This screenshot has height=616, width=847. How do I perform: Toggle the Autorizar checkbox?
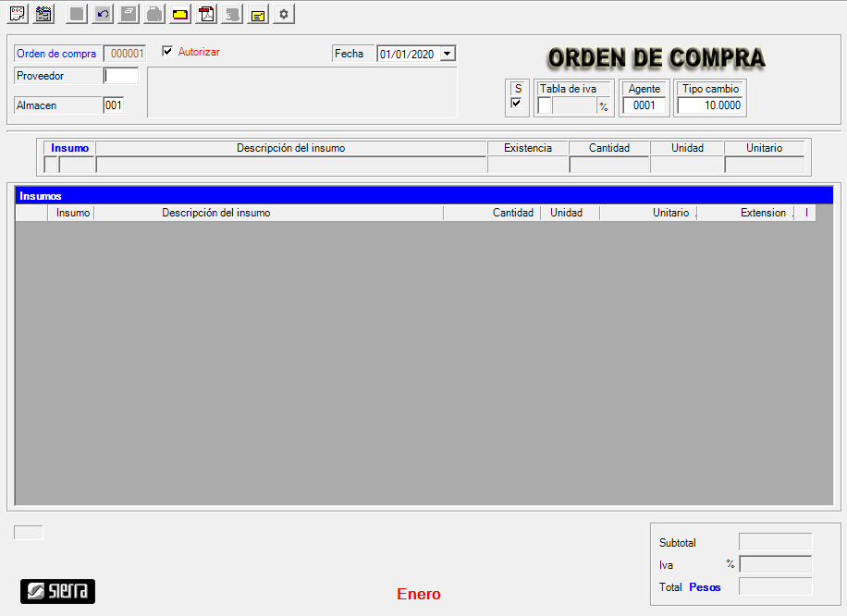167,52
